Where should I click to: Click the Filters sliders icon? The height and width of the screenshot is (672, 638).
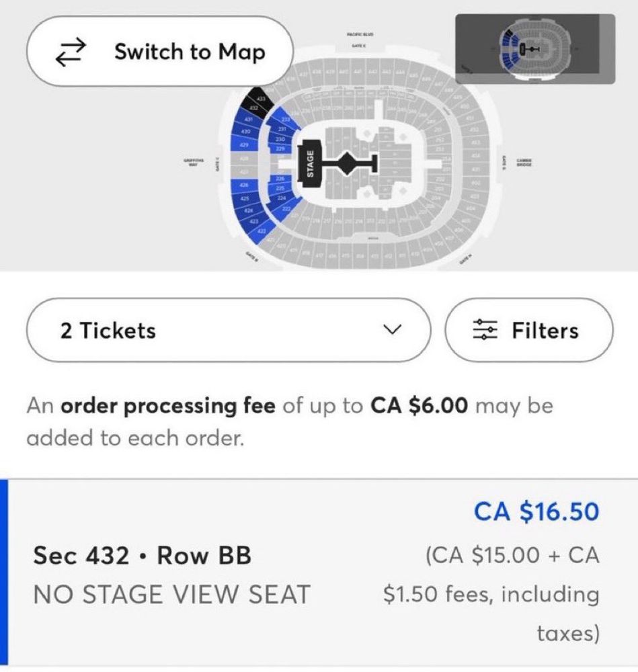[483, 330]
